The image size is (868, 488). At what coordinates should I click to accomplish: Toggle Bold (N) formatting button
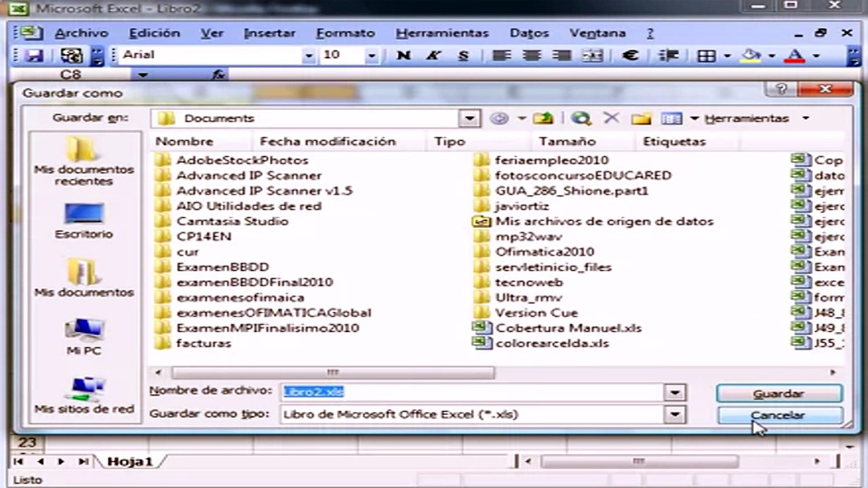(403, 56)
